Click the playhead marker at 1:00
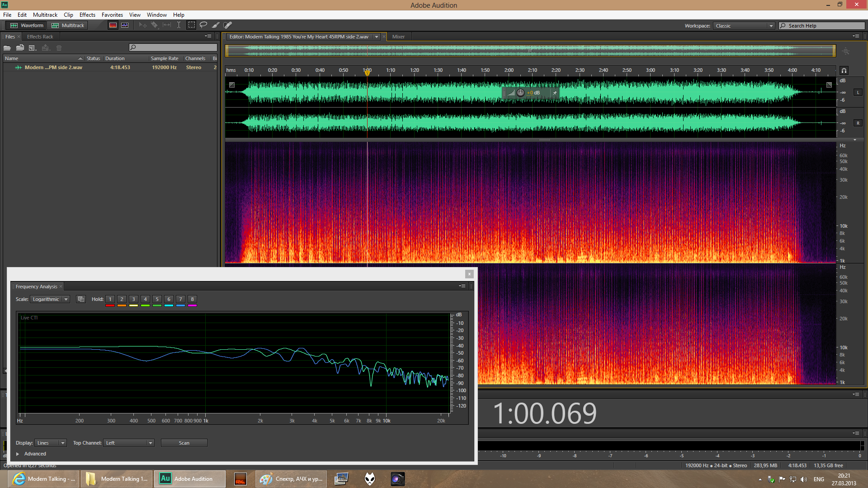 coord(367,72)
